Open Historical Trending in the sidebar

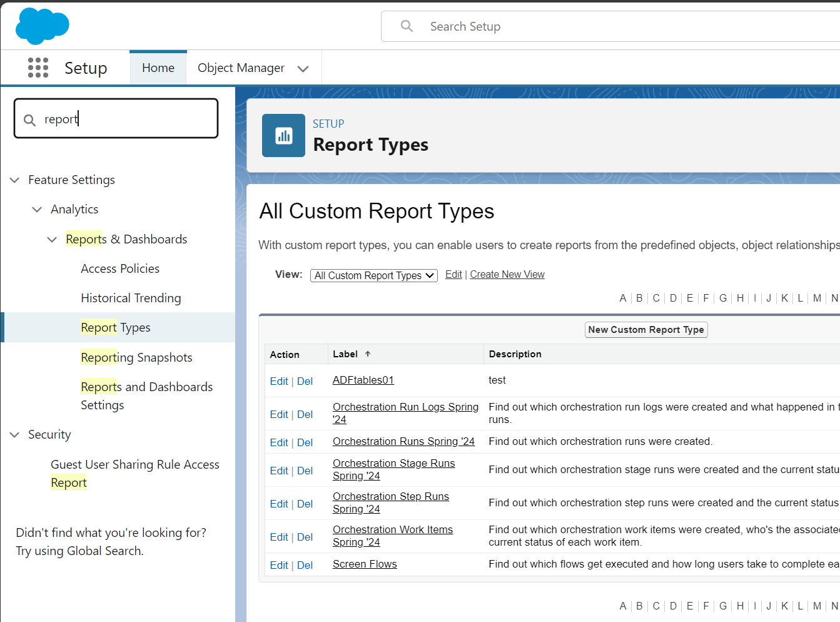(131, 298)
